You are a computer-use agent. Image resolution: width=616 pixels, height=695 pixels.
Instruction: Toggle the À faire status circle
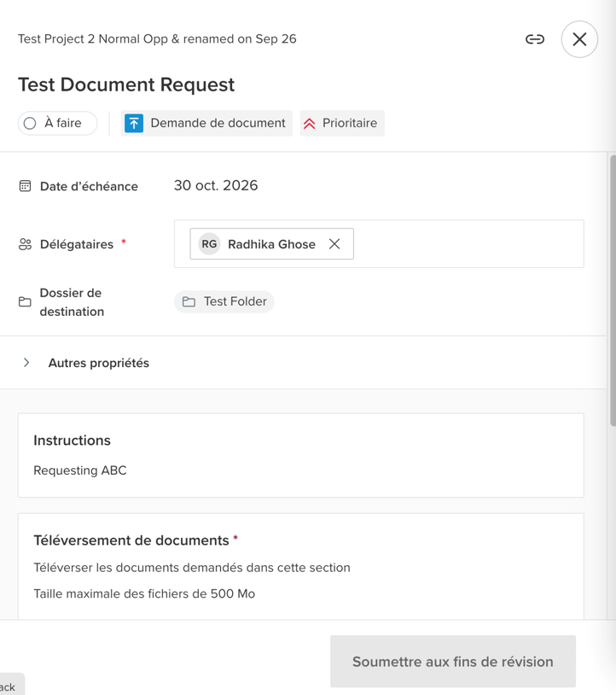pos(30,123)
